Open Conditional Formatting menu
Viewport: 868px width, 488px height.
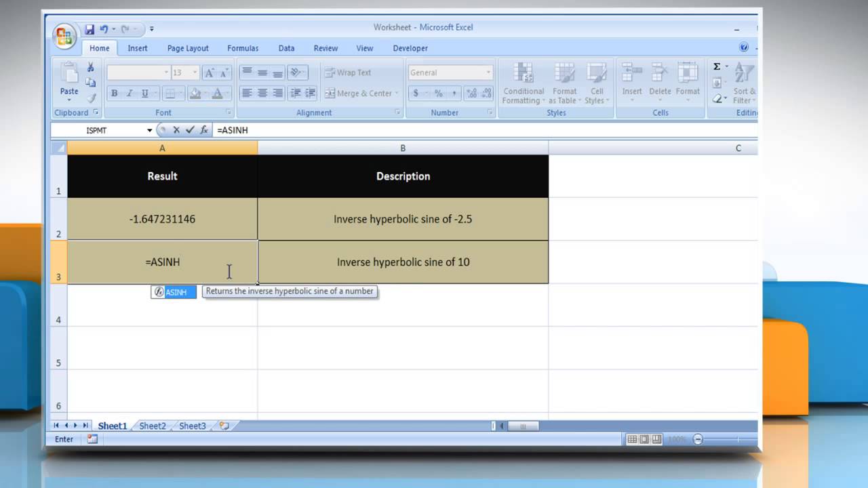tap(523, 83)
